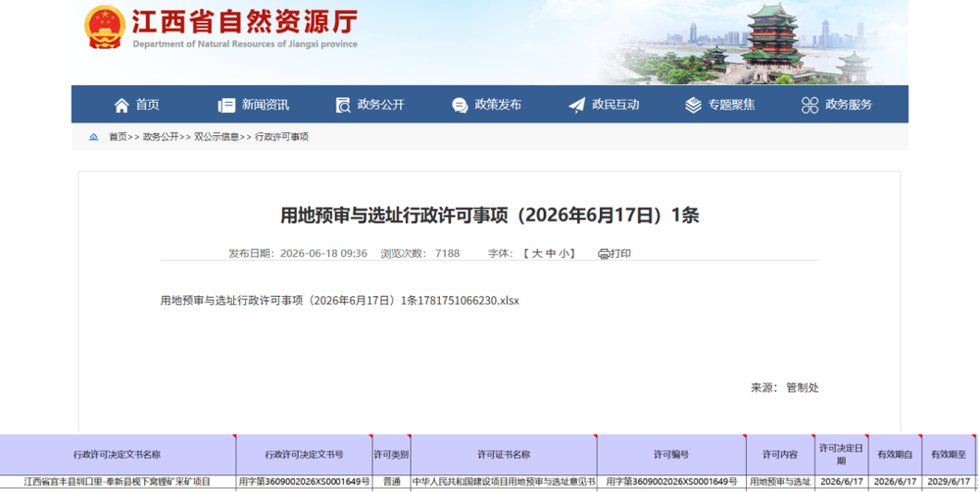This screenshot has width=980, height=492.
Task: Click the chat bubble icon beside 政策发布
Action: [x=460, y=106]
